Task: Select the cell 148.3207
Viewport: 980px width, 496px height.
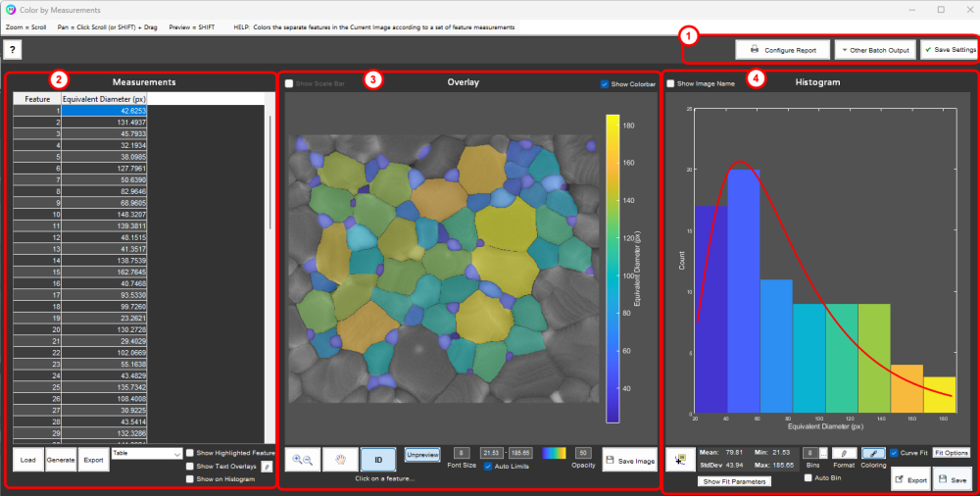Action: tap(105, 215)
